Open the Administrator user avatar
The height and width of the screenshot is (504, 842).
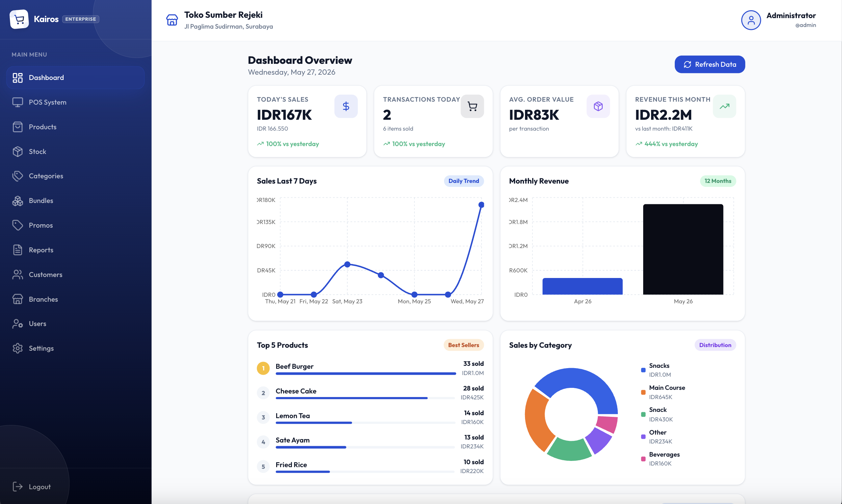(x=750, y=20)
